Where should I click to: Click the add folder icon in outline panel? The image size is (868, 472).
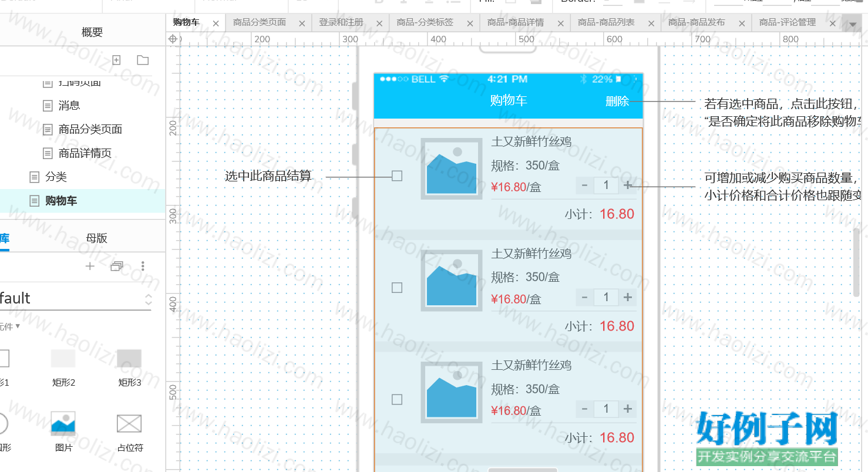tap(143, 60)
